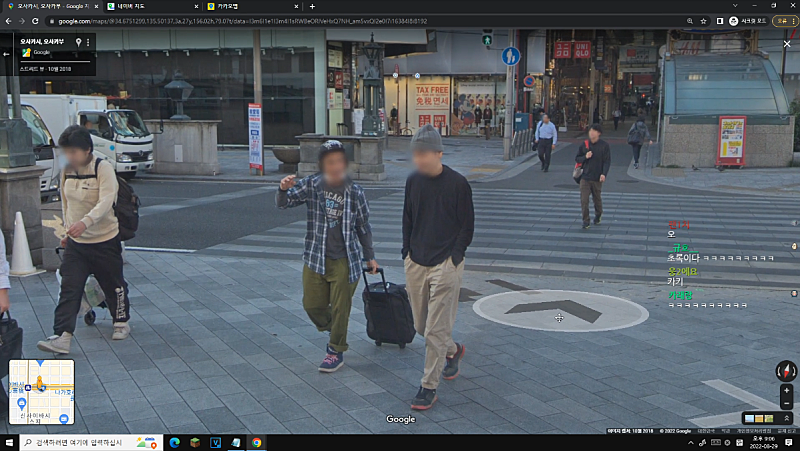Image resolution: width=800 pixels, height=451 pixels.
Task: Close the 카카오맵 tab
Action: tap(296, 7)
